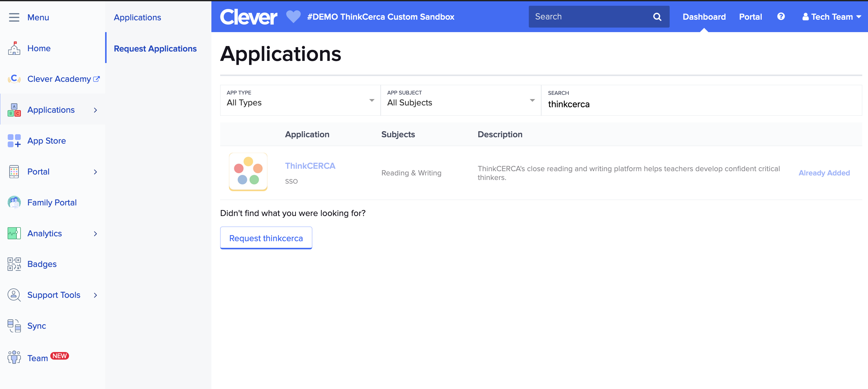Image resolution: width=868 pixels, height=389 pixels.
Task: Click the Application column header
Action: [307, 135]
